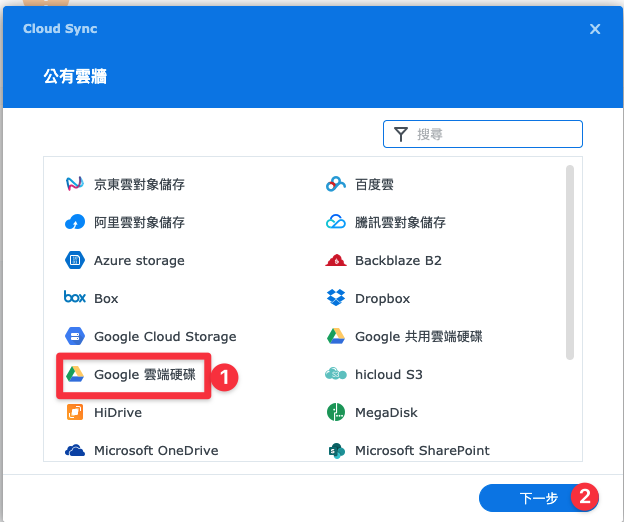This screenshot has height=522, width=624.
Task: Click the HiDrive orange icon
Action: click(x=74, y=412)
